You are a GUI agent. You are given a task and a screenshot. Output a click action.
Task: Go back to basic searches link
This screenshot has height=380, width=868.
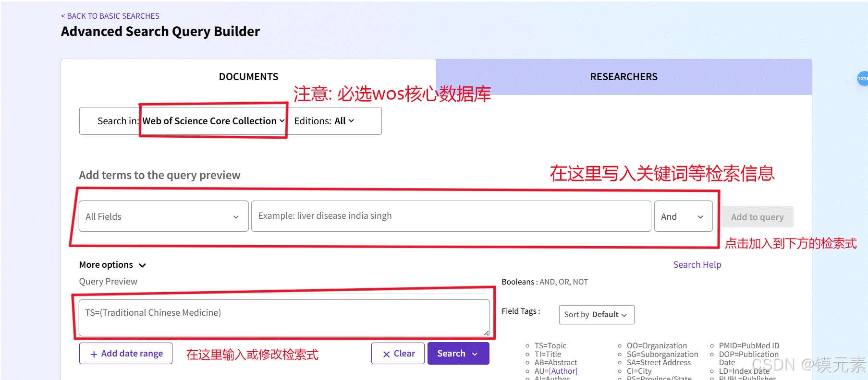point(110,16)
